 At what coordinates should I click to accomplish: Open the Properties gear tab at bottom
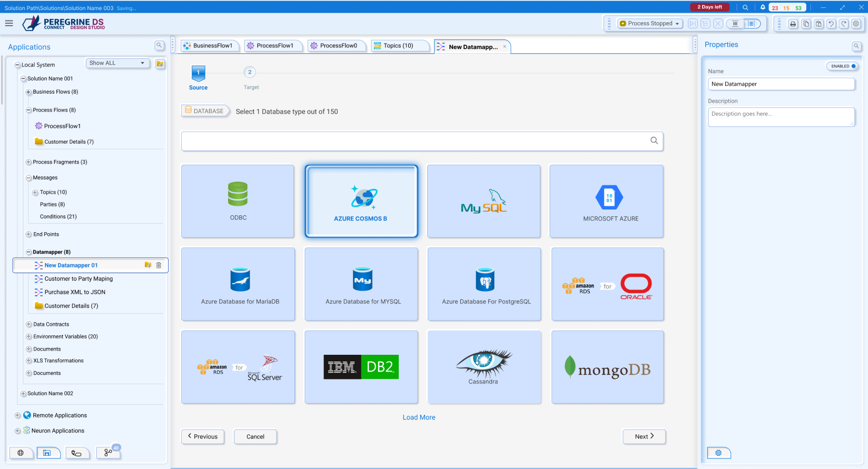[x=718, y=453]
